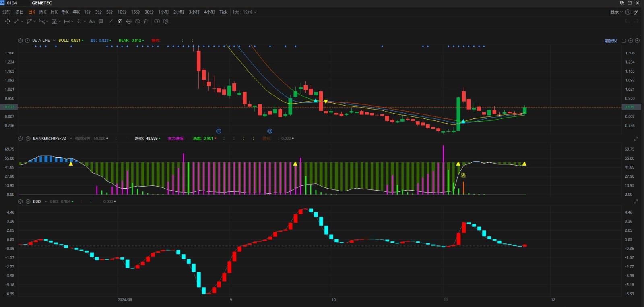Open BANKERCHIPS-V2 settings gear
Screen dimensions: 644x307
pos(21,138)
